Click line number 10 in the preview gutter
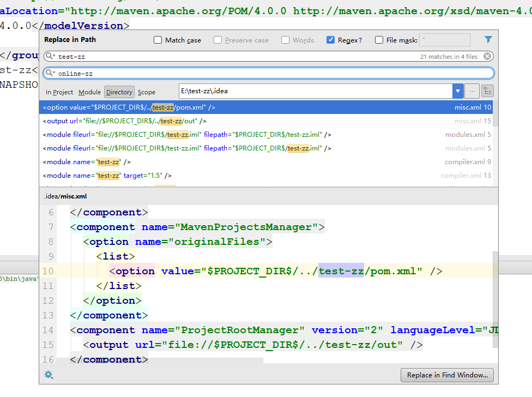 (x=48, y=271)
